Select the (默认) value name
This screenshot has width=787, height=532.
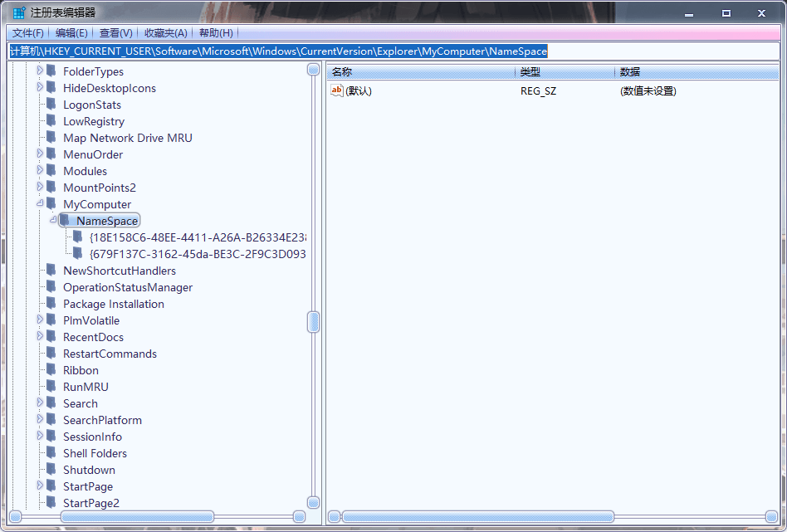pos(359,90)
